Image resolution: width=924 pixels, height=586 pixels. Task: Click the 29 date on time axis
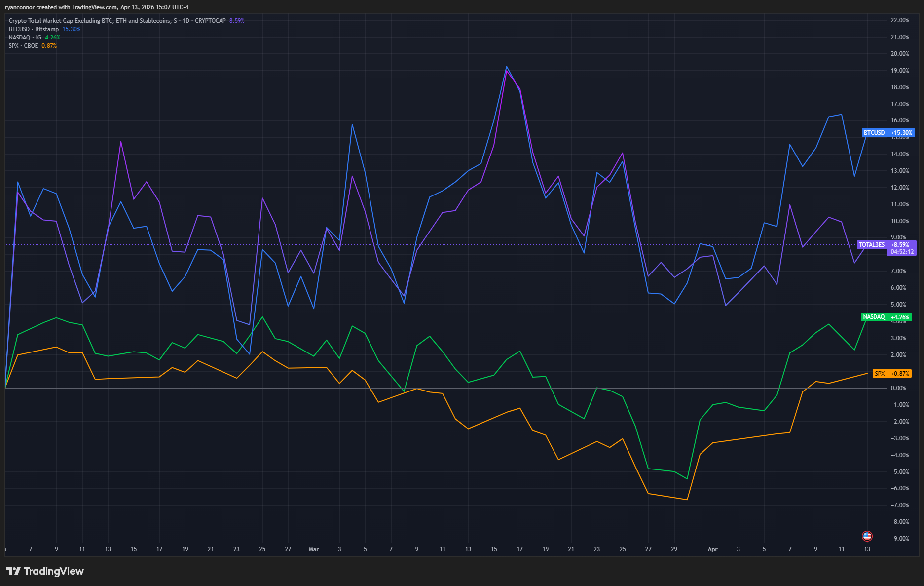pyautogui.click(x=674, y=549)
